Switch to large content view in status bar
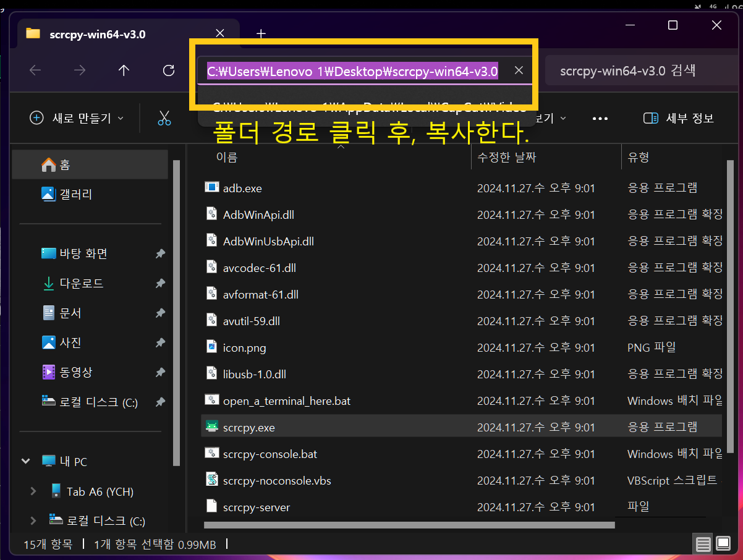Viewport: 743px width, 560px height. 723,544
